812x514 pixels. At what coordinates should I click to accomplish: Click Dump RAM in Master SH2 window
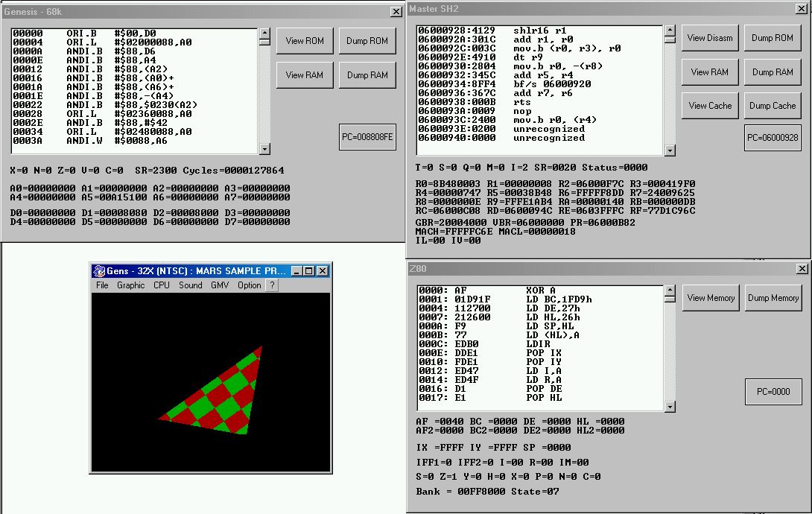(773, 72)
